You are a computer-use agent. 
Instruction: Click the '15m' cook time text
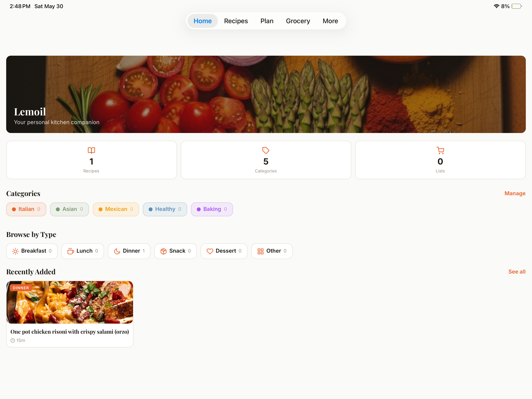pos(21,340)
